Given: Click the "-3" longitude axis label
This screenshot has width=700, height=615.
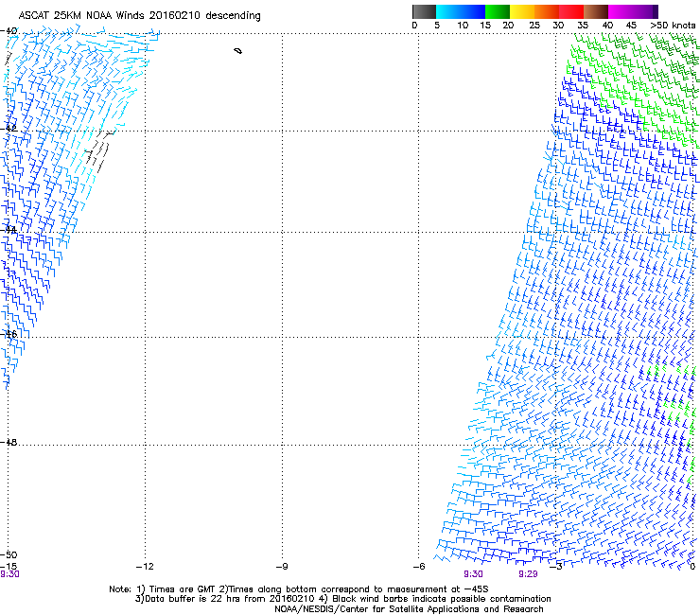Looking at the screenshot, I should point(556,567).
